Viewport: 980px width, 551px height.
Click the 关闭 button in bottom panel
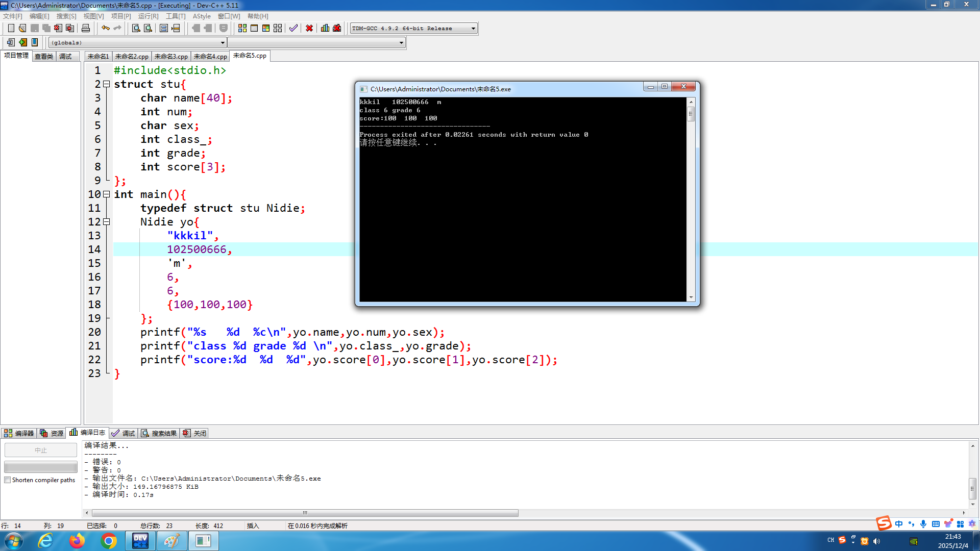pos(195,433)
